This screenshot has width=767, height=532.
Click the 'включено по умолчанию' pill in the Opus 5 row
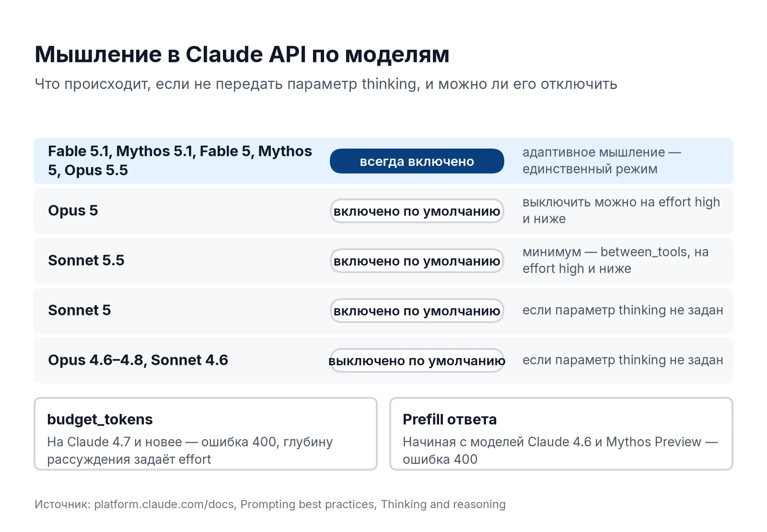pos(417,211)
